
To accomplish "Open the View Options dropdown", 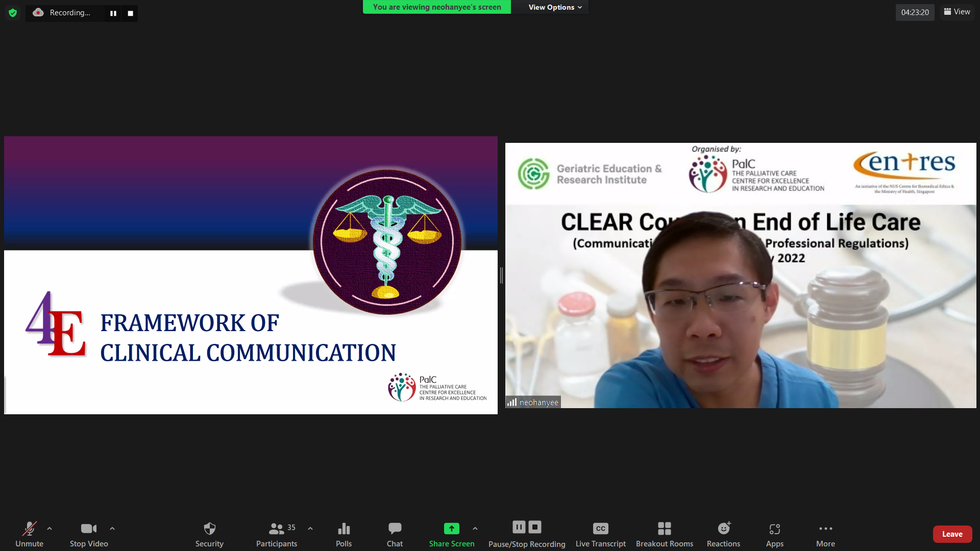I will (555, 7).
